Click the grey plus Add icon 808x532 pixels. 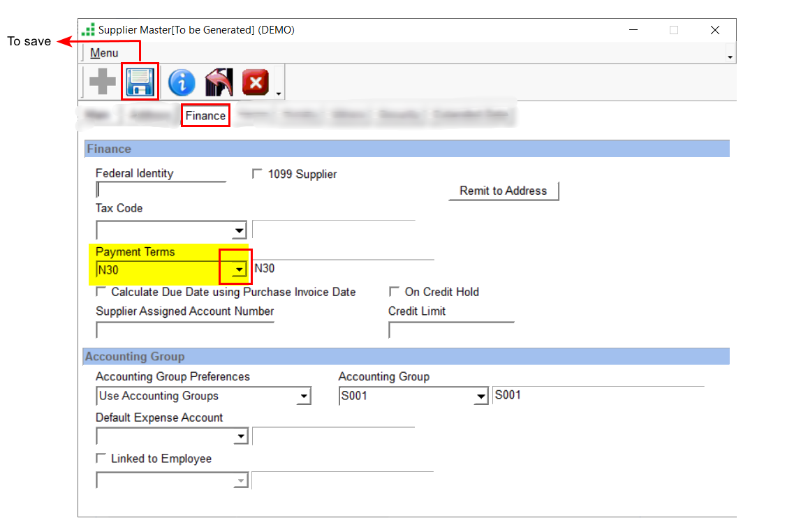click(x=103, y=82)
